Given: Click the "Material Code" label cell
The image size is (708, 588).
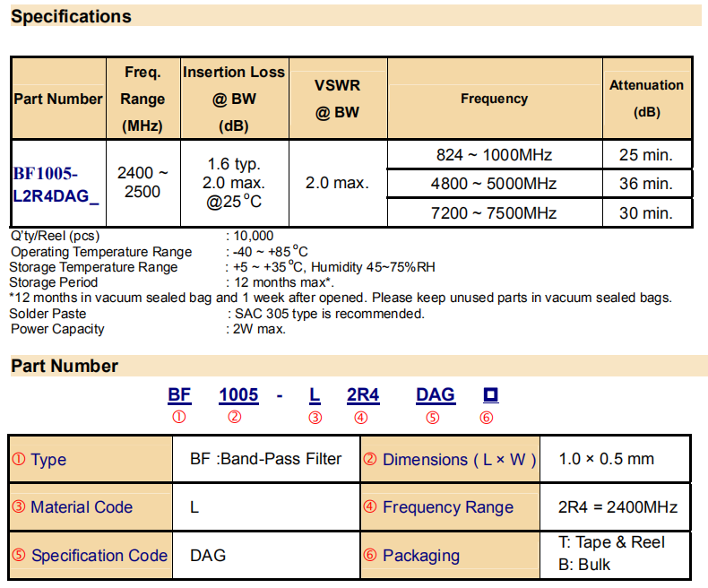Looking at the screenshot, I should tap(91, 507).
